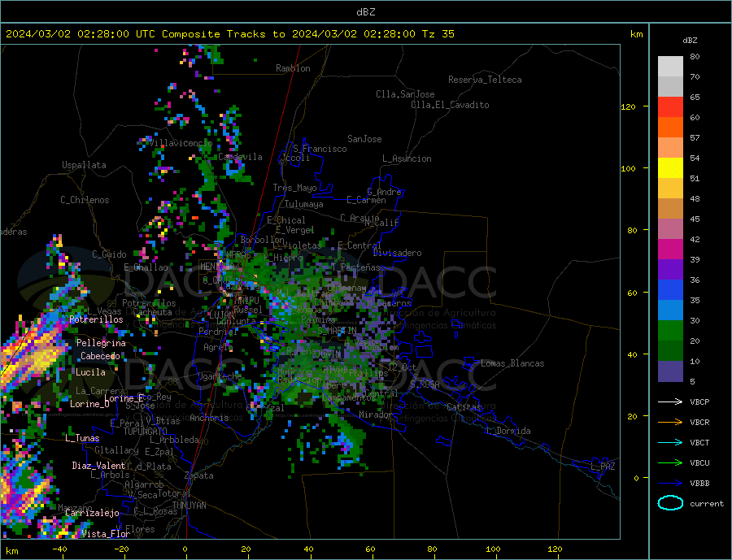Viewport: 732px width, 560px height.
Task: Pick the dark orange swatch in dBZ legend
Action: [x=670, y=128]
